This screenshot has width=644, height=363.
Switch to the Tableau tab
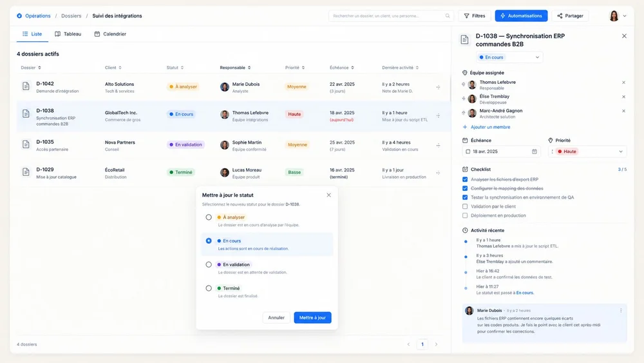point(68,34)
